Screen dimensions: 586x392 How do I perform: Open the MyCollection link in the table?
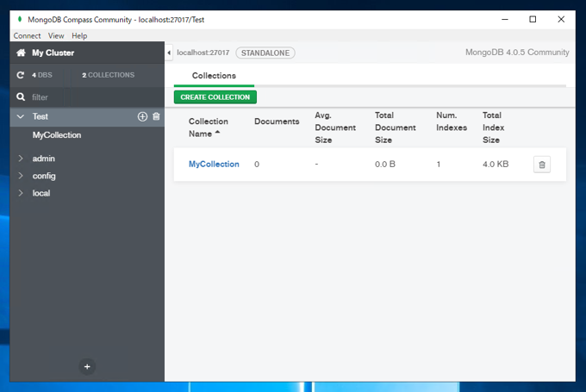click(x=214, y=164)
